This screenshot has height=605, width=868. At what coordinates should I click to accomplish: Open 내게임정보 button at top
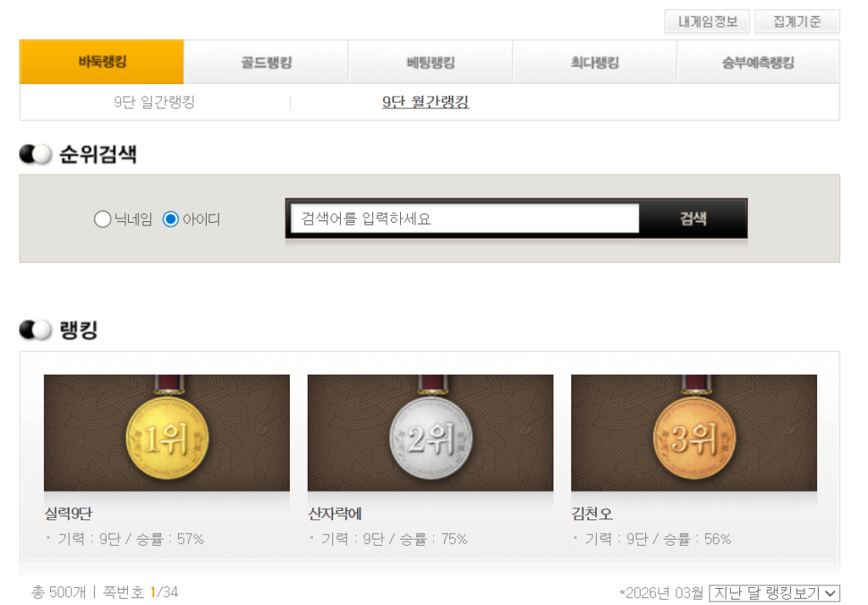(707, 22)
